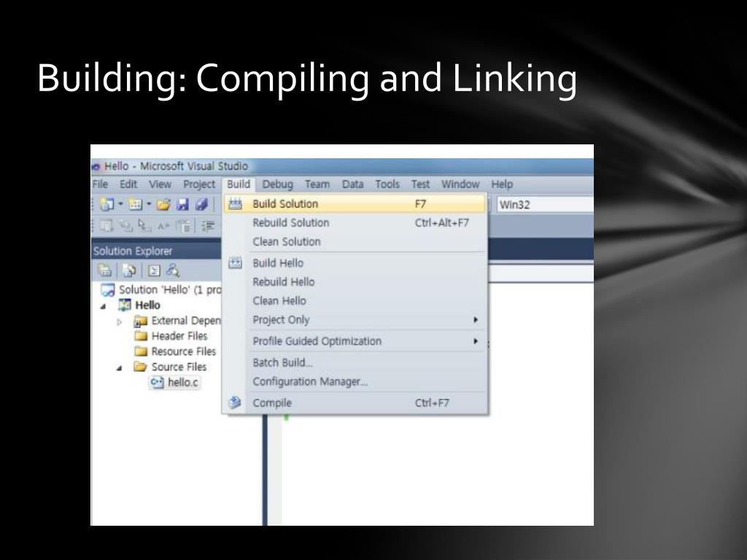
Task: Choose Rebuild Hello menu entry
Action: 355,282
